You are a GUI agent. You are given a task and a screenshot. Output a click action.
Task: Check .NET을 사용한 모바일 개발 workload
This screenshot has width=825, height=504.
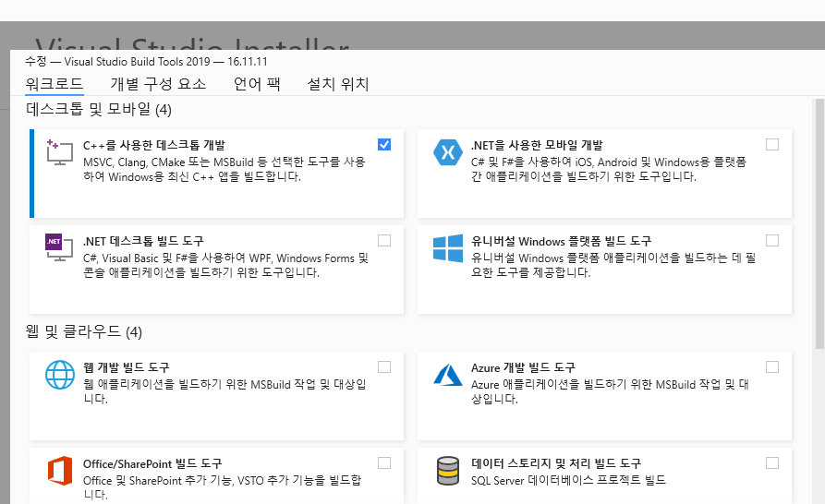tap(771, 145)
